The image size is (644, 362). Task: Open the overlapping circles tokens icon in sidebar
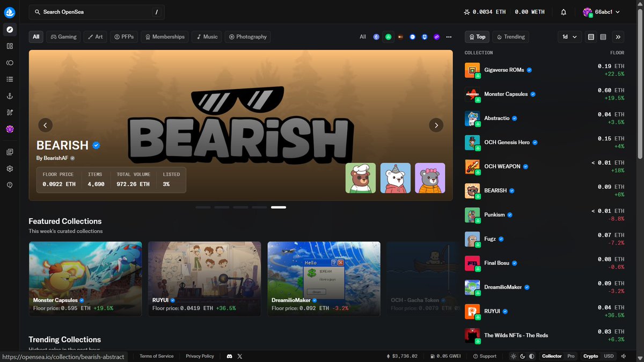(10, 63)
